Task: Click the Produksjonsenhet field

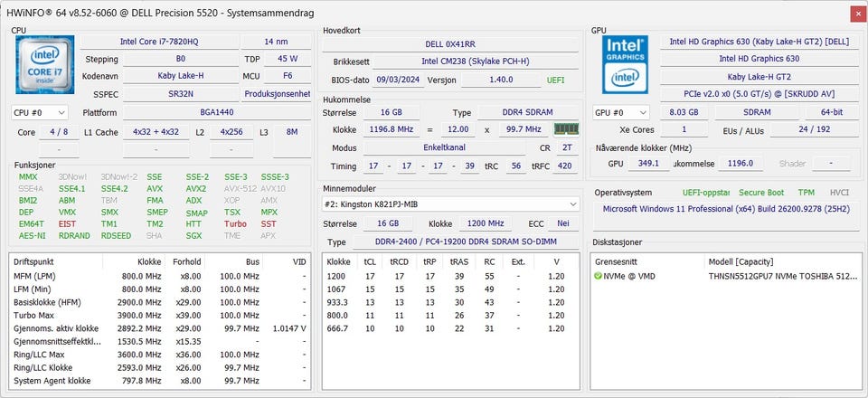Action: coord(277,94)
